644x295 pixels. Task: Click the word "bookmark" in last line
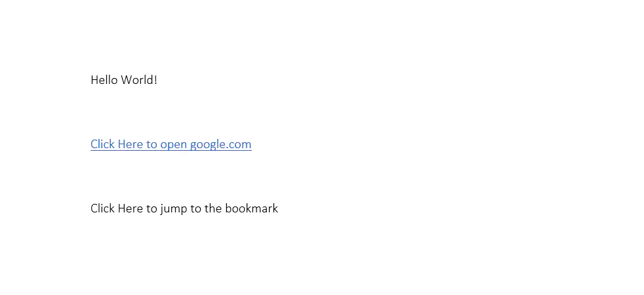251,208
